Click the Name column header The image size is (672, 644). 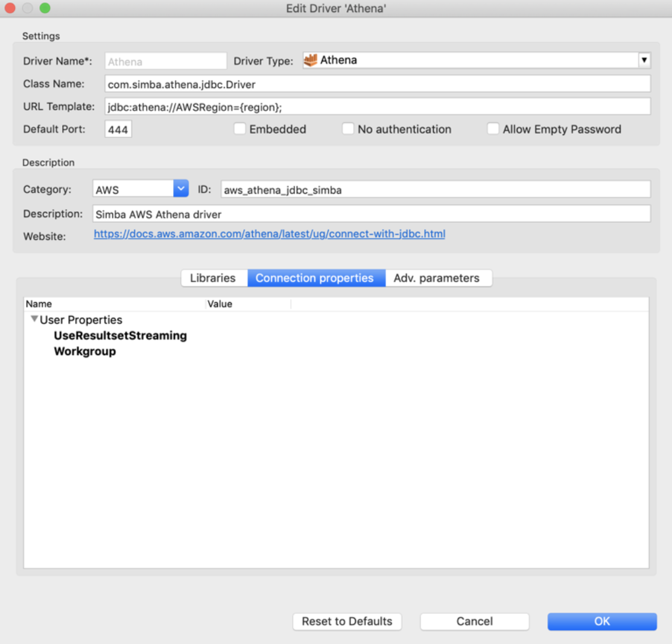tap(115, 304)
